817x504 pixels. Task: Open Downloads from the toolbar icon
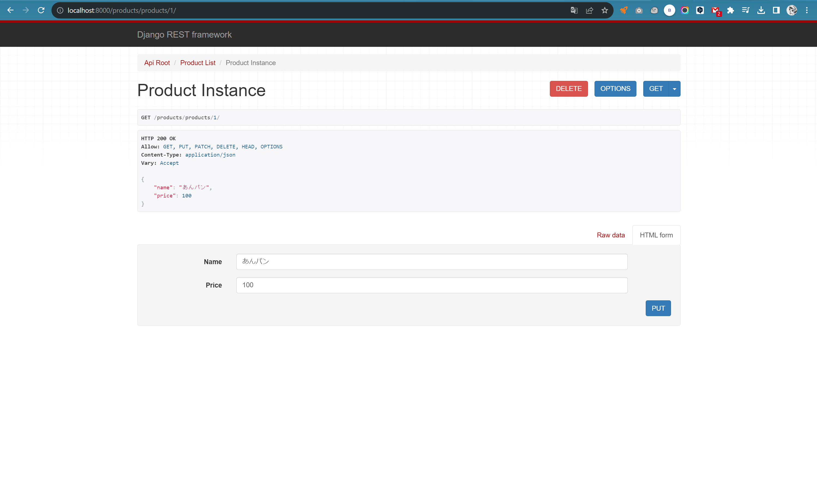pyautogui.click(x=761, y=10)
